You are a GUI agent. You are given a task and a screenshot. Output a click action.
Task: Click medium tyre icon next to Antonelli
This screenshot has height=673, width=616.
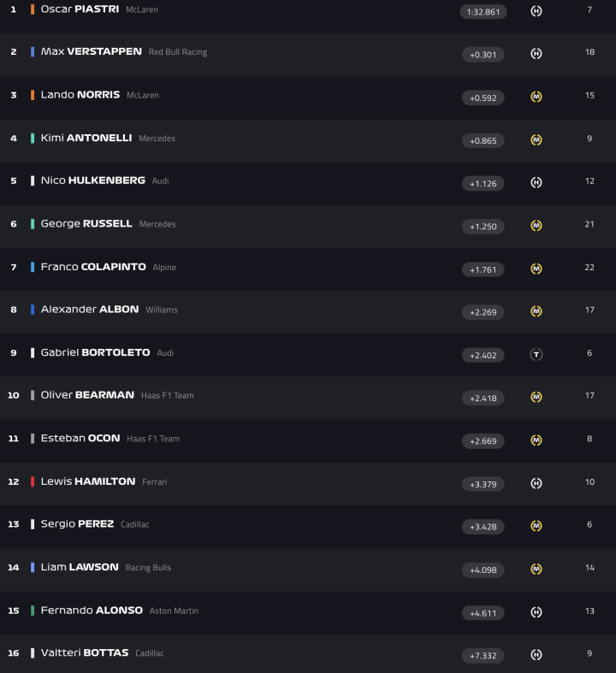[x=536, y=139]
